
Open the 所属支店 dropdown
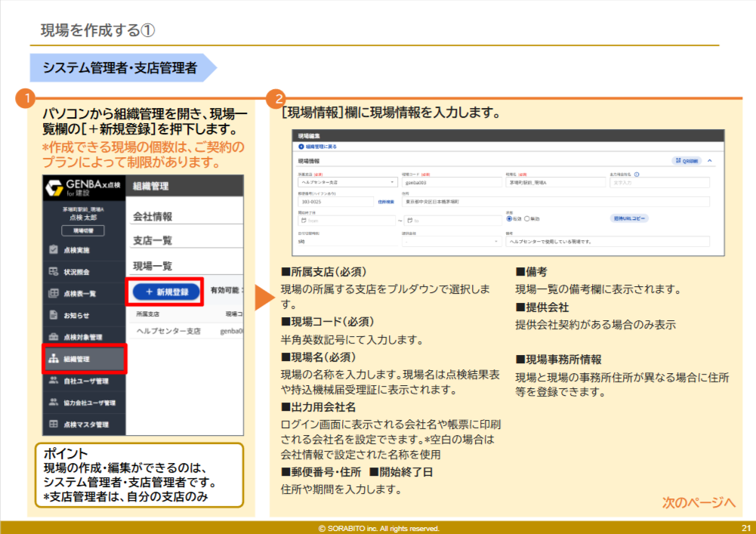pos(347,182)
